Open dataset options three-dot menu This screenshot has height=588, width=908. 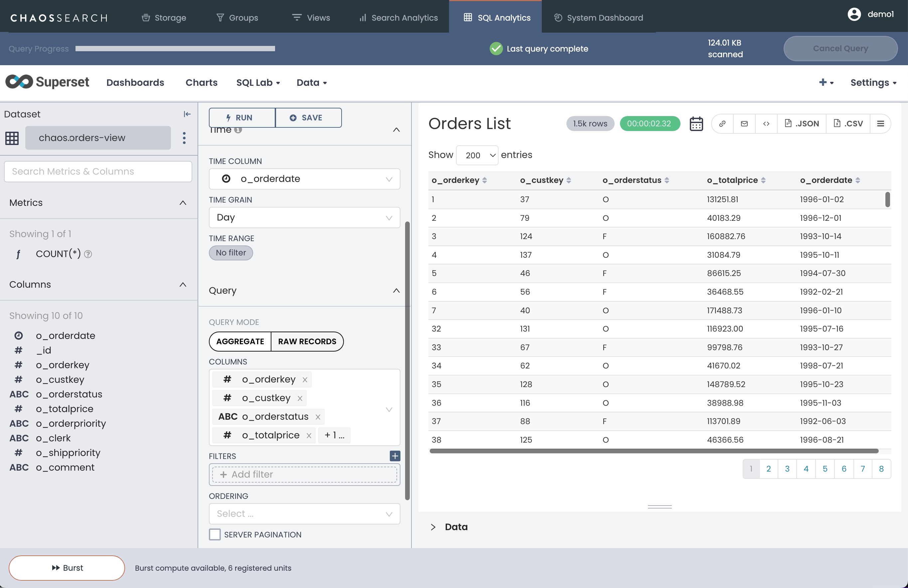pyautogui.click(x=184, y=138)
